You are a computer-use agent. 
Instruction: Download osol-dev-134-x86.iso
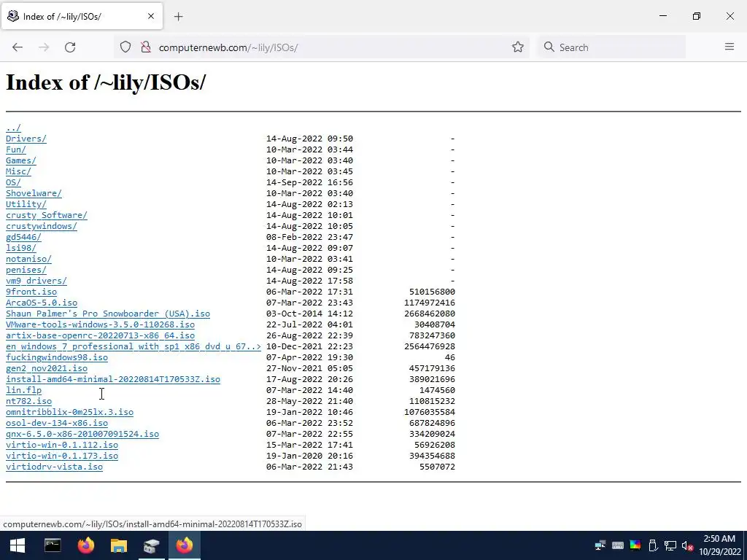tap(57, 424)
